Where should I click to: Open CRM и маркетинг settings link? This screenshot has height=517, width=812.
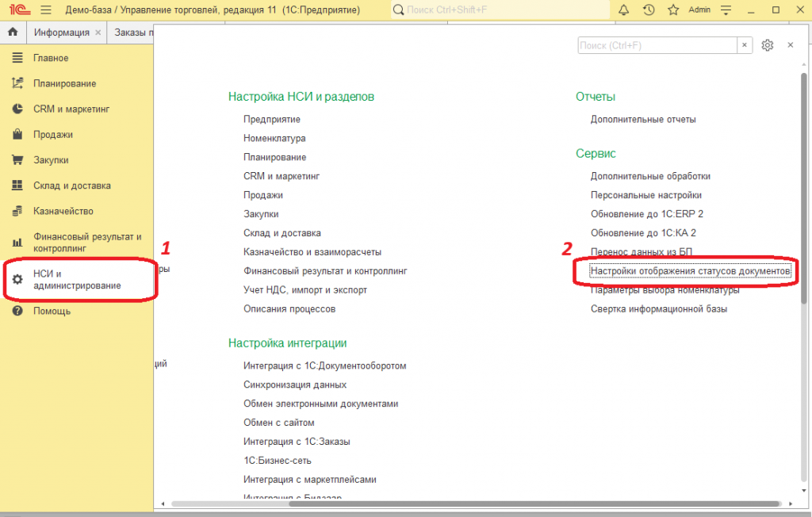point(282,176)
